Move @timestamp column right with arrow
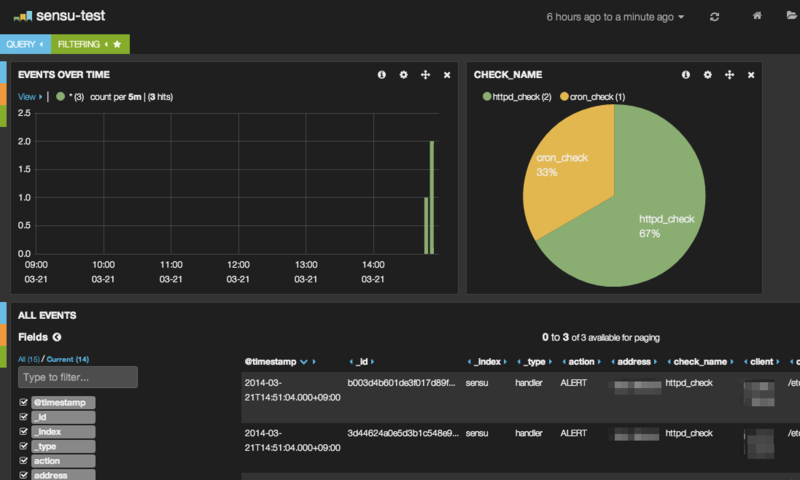 (x=314, y=362)
